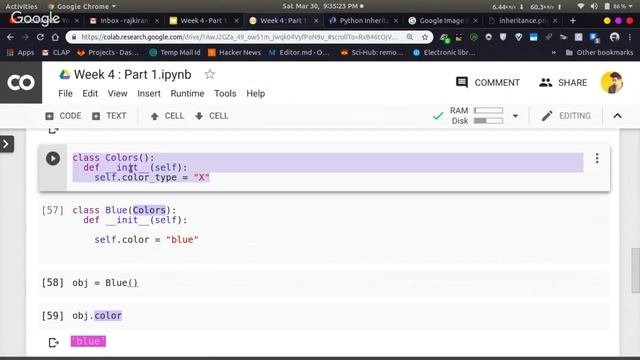Image resolution: width=640 pixels, height=360 pixels.
Task: Open the Other bookmarks folder
Action: pos(599,52)
